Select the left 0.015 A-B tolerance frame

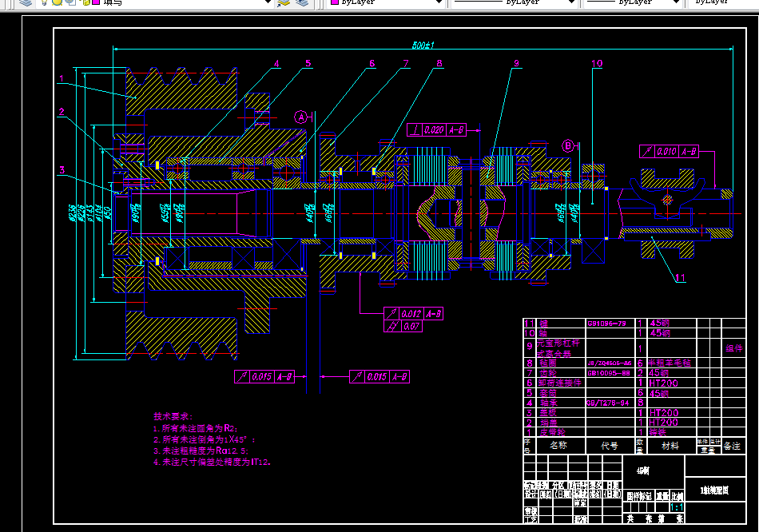point(264,376)
